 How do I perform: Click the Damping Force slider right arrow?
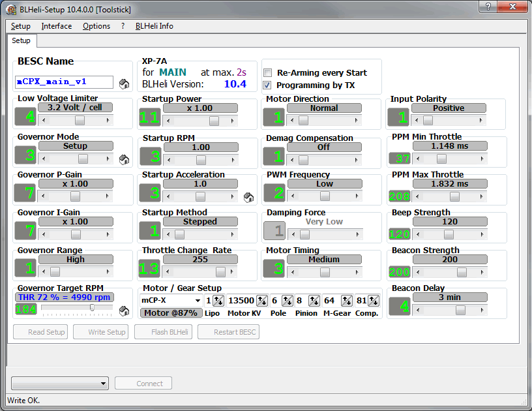[x=357, y=234]
